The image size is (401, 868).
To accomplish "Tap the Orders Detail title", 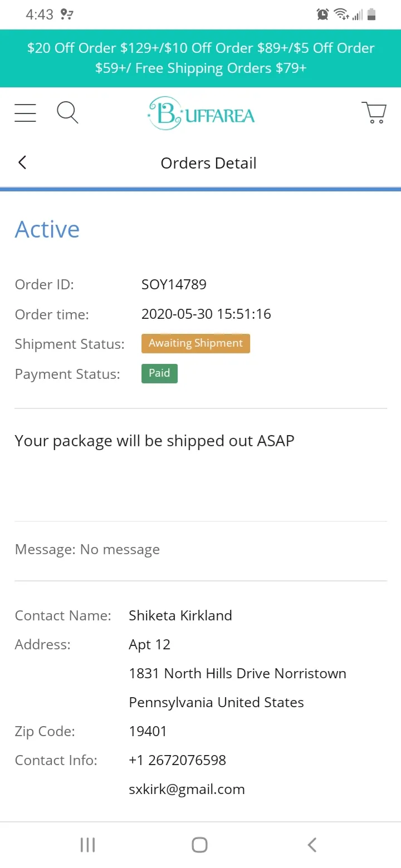I will pyautogui.click(x=209, y=163).
